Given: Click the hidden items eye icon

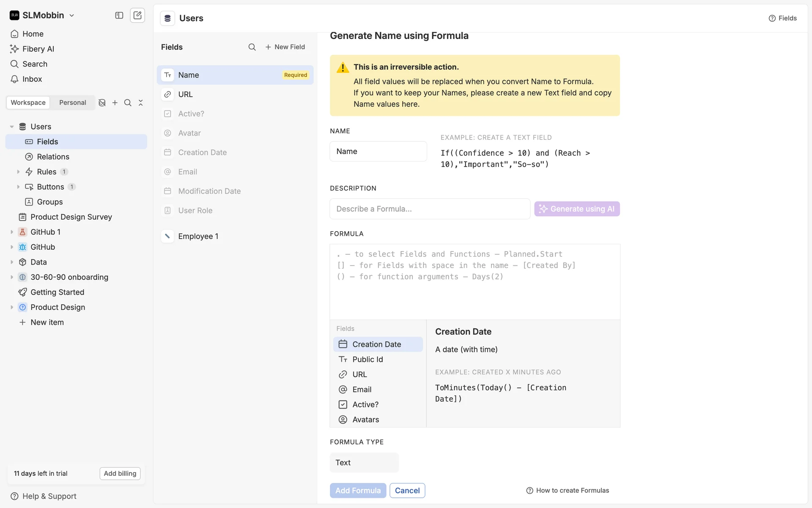Looking at the screenshot, I should [x=102, y=103].
